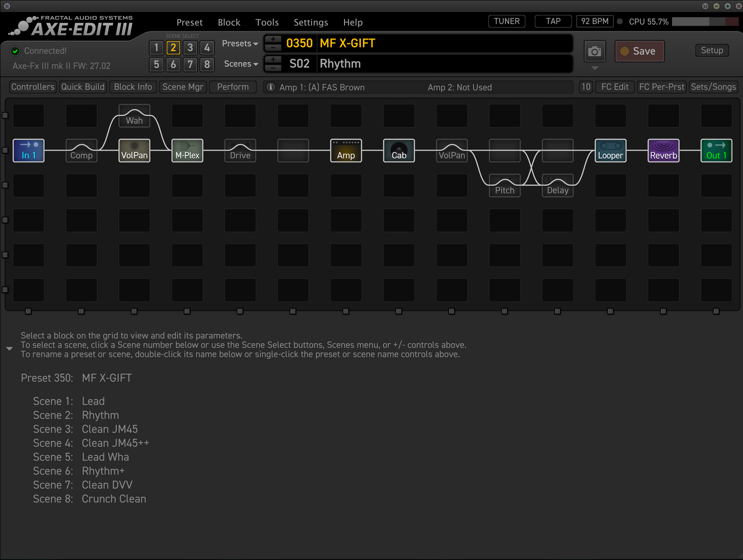743x560 pixels.
Task: Click the camera snapshot icon
Action: click(595, 51)
